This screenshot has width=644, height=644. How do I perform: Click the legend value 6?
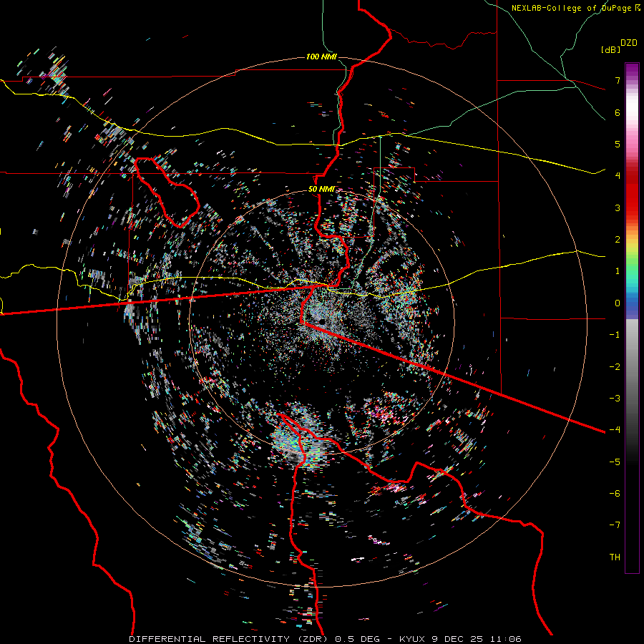tap(618, 112)
